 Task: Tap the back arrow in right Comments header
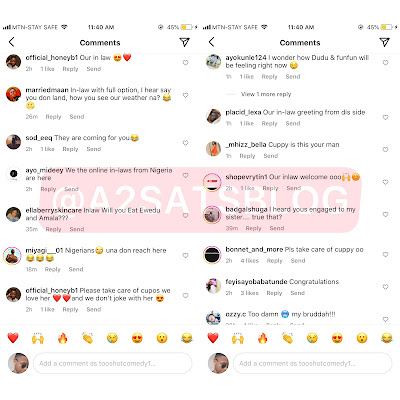click(212, 42)
